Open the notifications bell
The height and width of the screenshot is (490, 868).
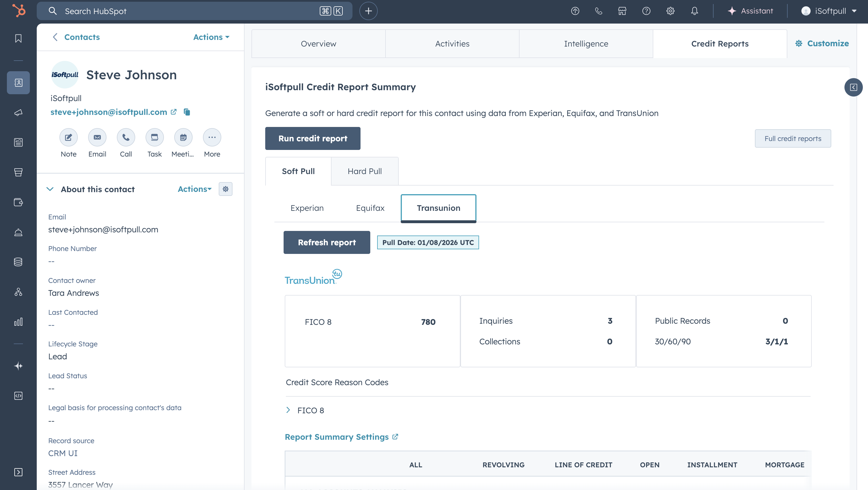(694, 11)
